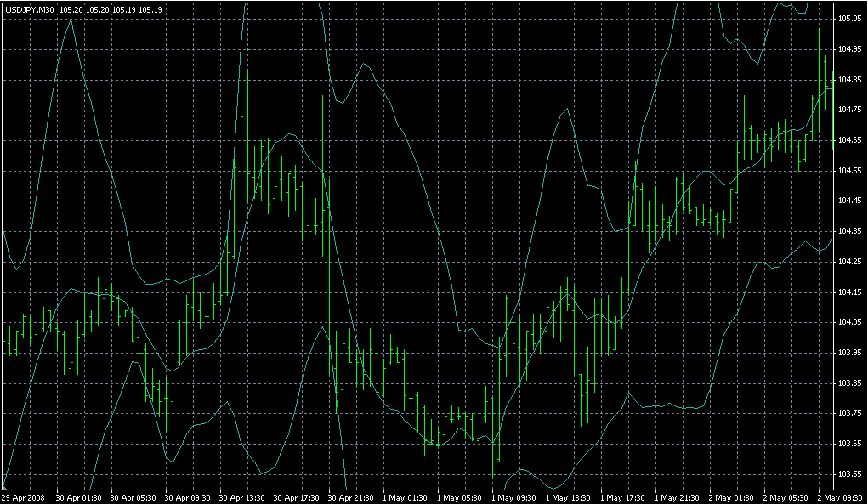Click the 105.05 price level on the scale
The width and height of the screenshot is (868, 504).
click(x=849, y=19)
